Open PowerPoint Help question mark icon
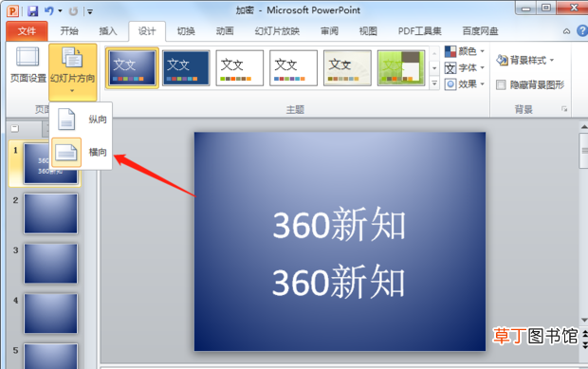The height and width of the screenshot is (369, 588). (x=582, y=30)
